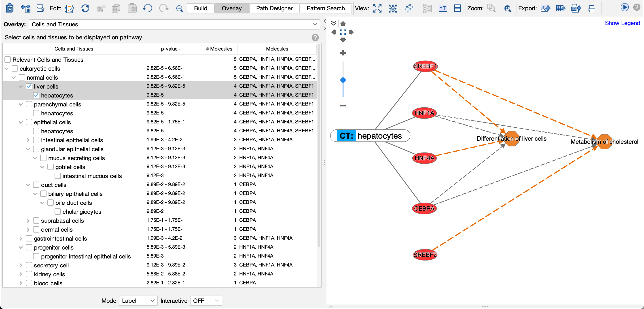Open the Interactive OFF dropdown

point(206,301)
